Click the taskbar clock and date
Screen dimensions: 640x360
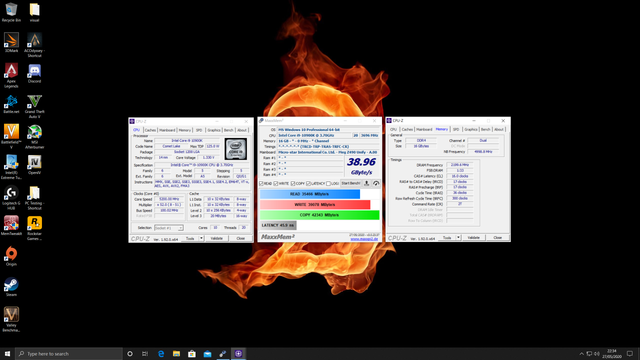click(x=612, y=353)
